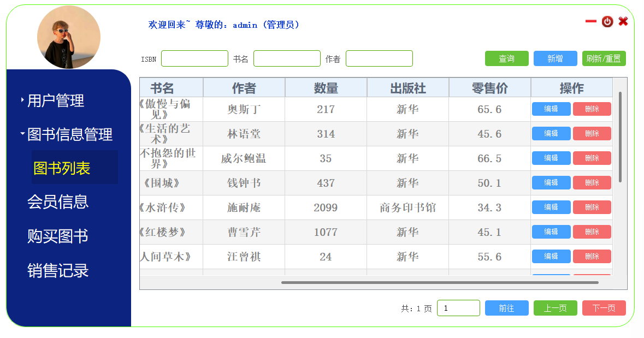Expand the 用户管理 menu arrow
The image size is (644, 338).
pos(22,100)
